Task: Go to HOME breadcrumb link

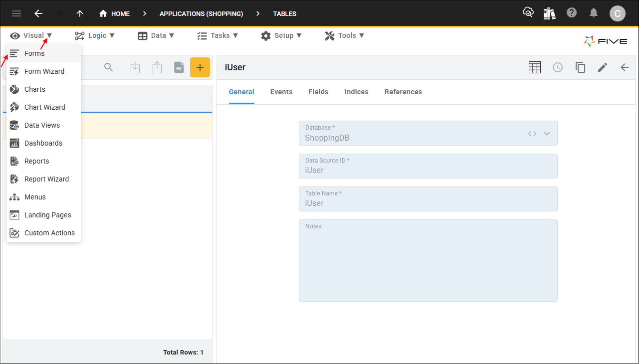Action: tap(115, 13)
